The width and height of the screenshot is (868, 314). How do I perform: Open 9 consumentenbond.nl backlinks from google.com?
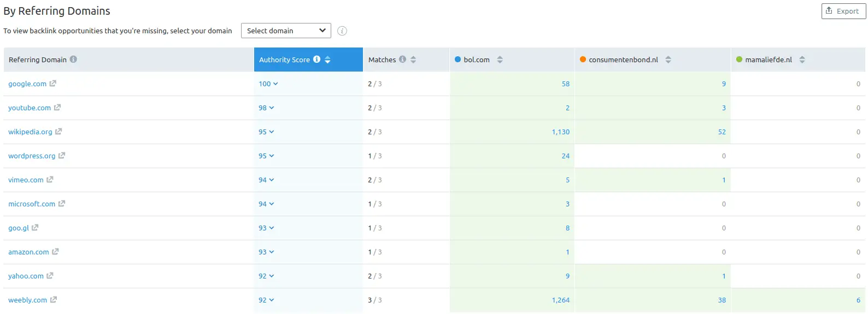pos(724,84)
